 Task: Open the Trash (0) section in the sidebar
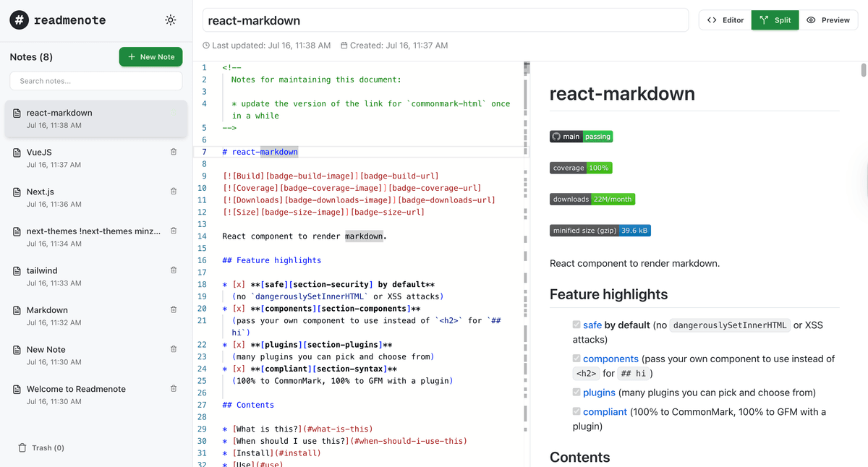click(x=41, y=447)
